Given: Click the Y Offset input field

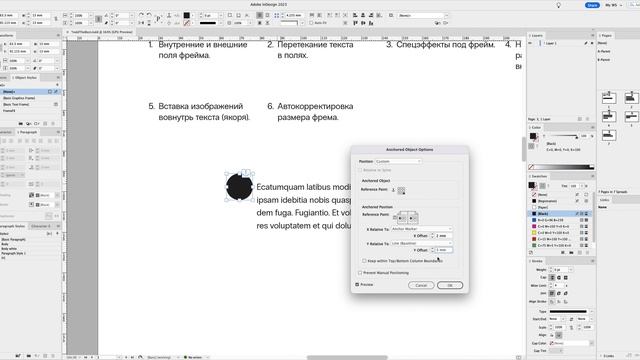Looking at the screenshot, I should [444, 250].
